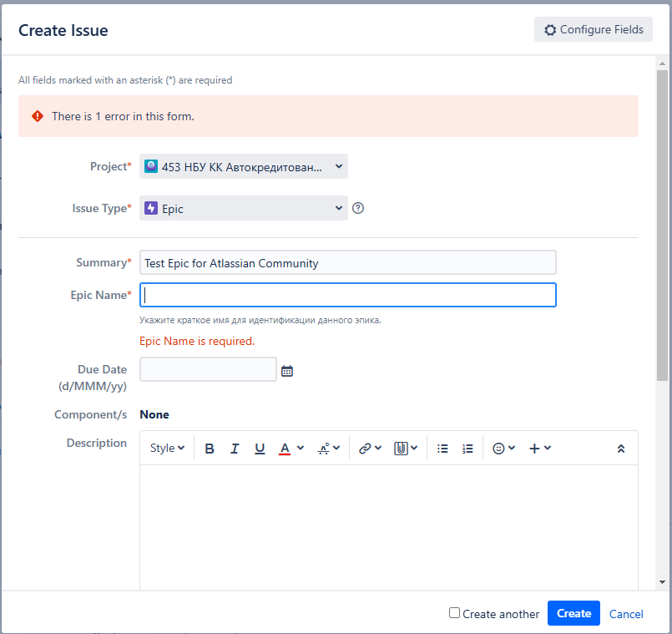Insert a numbered list in the description

click(x=467, y=449)
